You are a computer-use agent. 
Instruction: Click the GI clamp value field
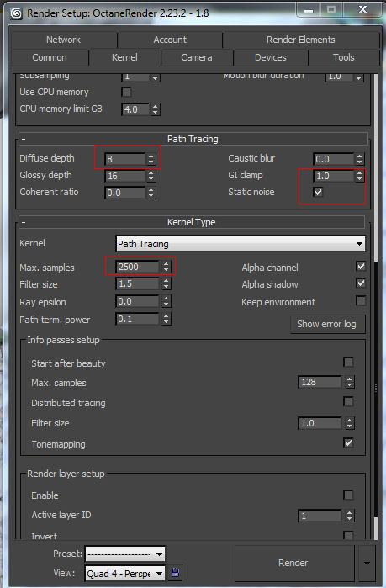pyautogui.click(x=334, y=176)
